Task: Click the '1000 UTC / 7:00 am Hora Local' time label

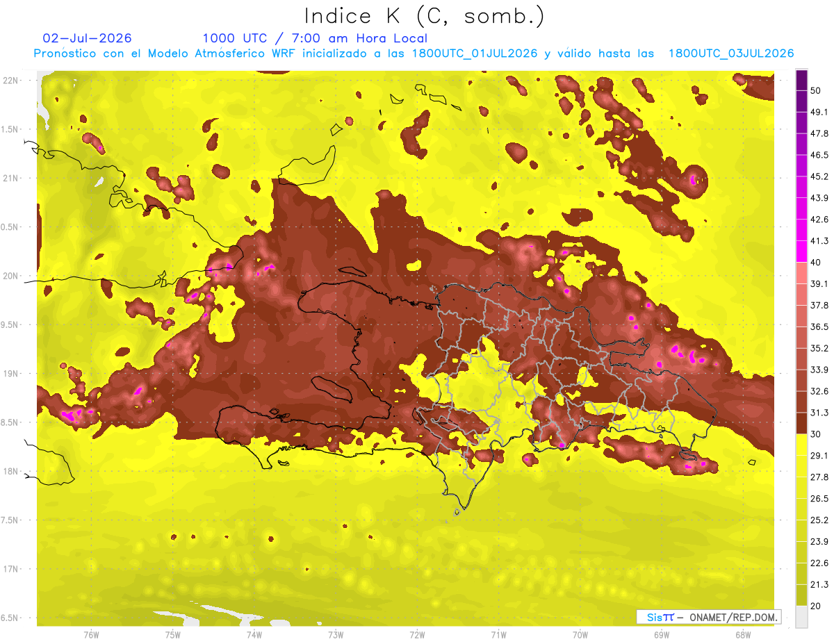Action: pyautogui.click(x=315, y=38)
